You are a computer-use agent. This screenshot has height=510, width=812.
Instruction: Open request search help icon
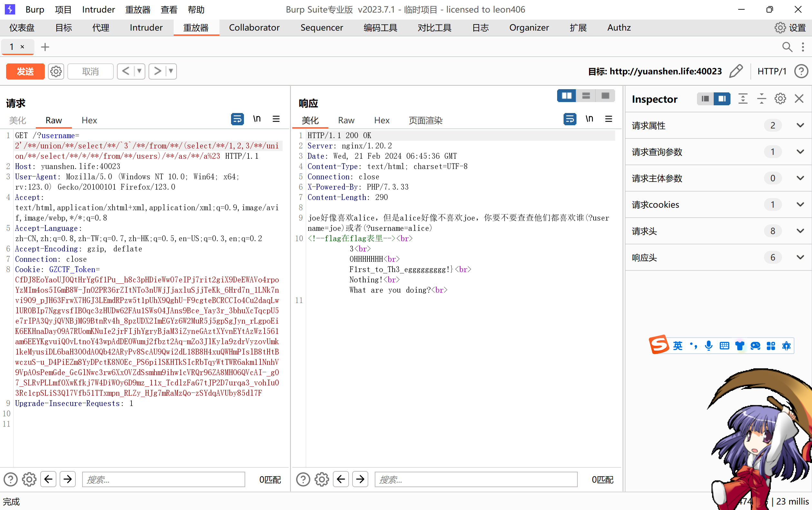[10, 479]
